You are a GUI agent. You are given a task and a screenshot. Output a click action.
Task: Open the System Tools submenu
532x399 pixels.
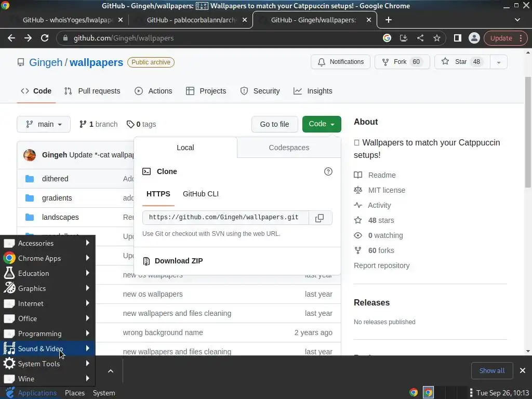point(47,364)
